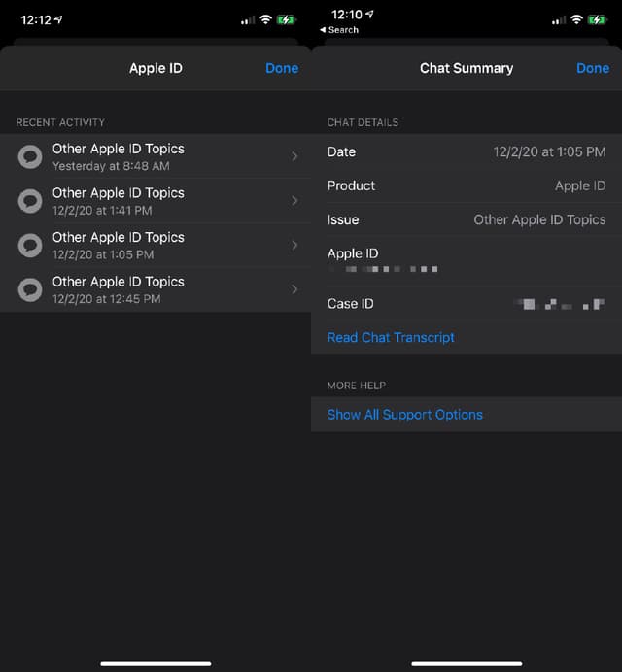This screenshot has height=672, width=622.
Task: Tap location arrow next to 12:10 time
Action: click(369, 16)
